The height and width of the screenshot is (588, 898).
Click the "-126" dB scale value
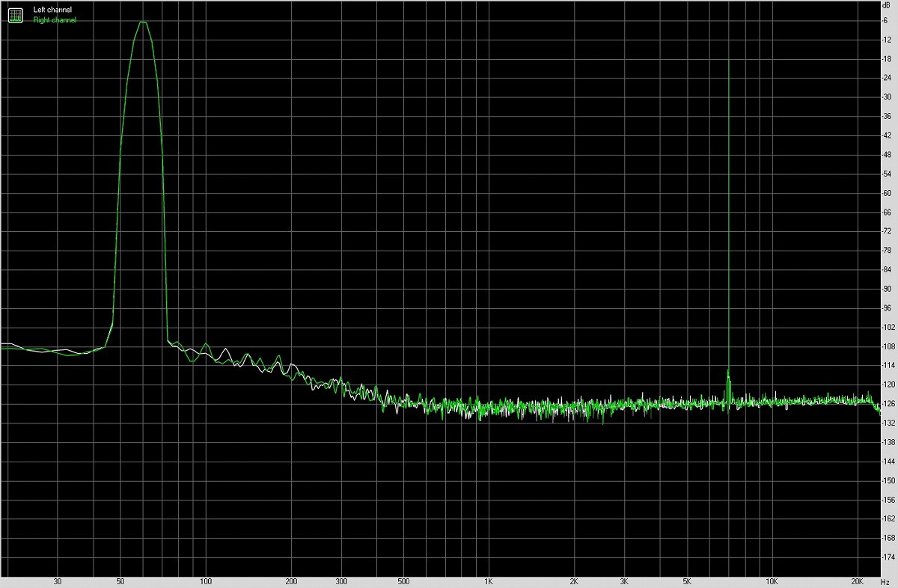point(888,404)
